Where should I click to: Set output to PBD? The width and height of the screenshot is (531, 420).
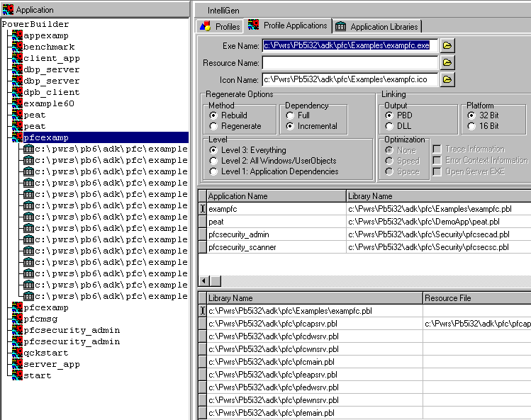coord(389,115)
